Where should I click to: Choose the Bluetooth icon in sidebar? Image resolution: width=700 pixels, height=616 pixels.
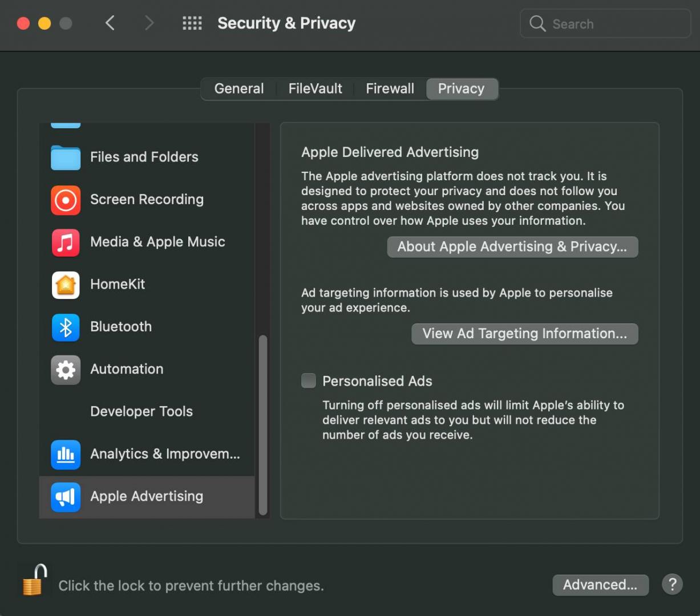tap(66, 327)
